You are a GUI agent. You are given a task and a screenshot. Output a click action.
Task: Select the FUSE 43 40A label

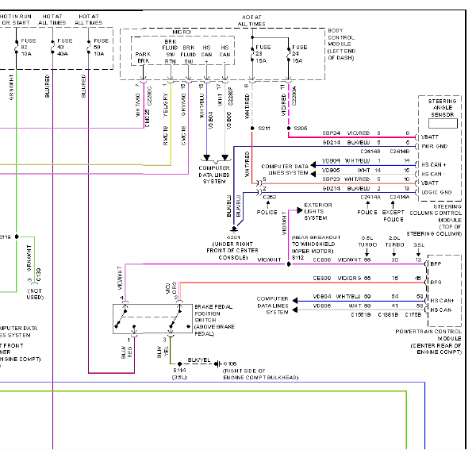65,48
